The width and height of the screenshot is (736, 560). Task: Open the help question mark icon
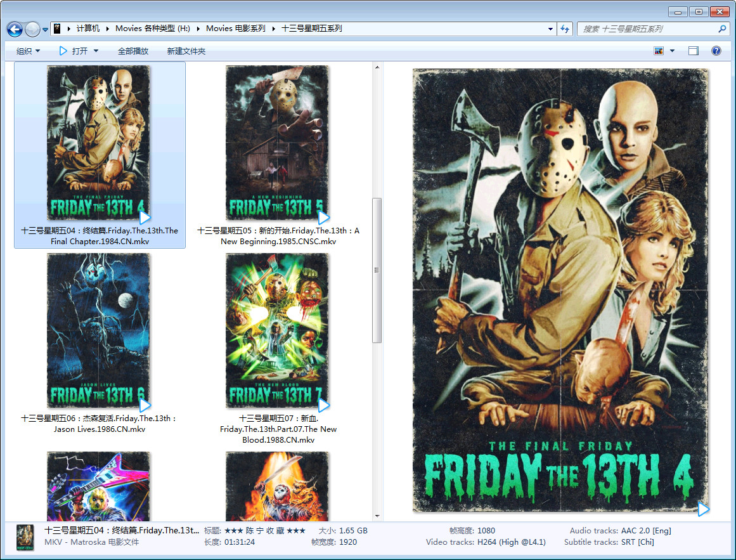(x=716, y=51)
